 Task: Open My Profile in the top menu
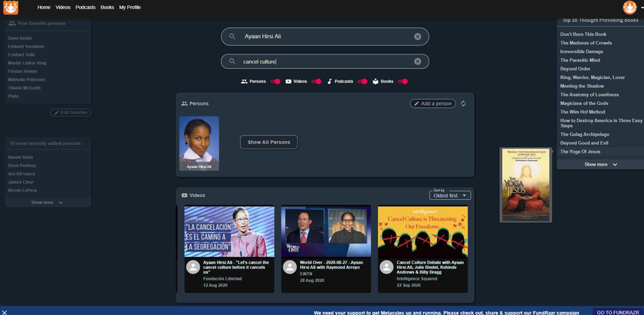130,8
